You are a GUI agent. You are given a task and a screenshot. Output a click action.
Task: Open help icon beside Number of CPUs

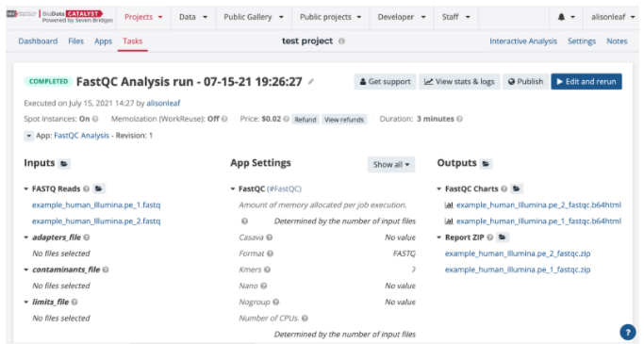pyautogui.click(x=305, y=319)
